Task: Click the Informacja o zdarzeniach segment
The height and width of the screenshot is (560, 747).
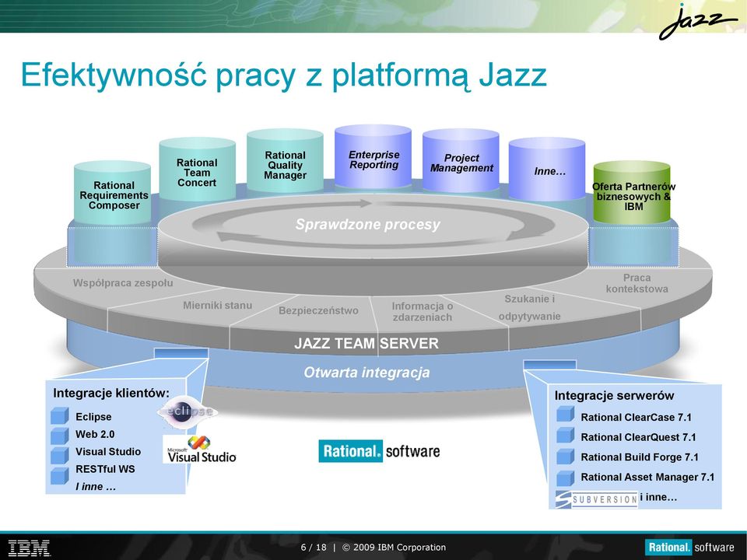Action: 422,311
